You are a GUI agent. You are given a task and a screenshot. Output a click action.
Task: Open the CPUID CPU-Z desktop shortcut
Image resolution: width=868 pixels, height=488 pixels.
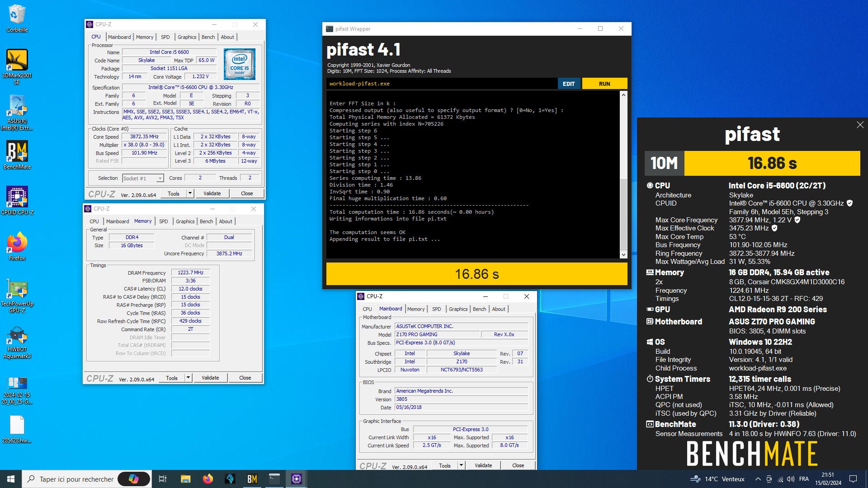click(17, 200)
